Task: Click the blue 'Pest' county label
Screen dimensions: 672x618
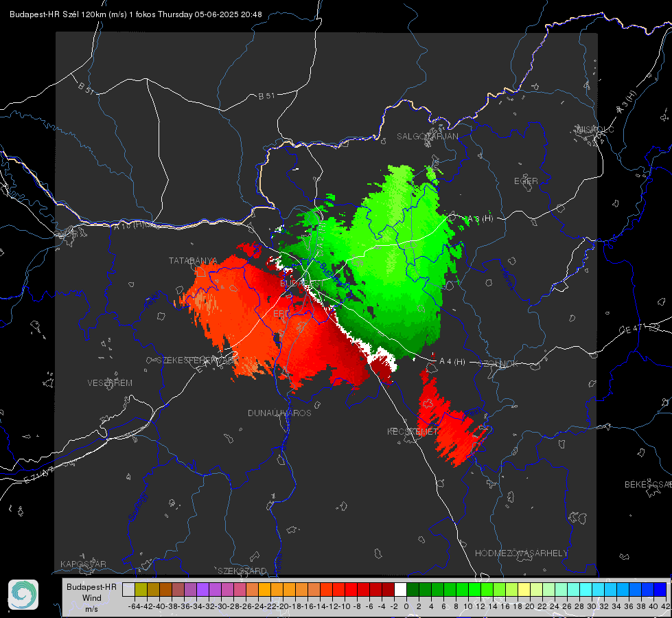Action: click(473, 412)
